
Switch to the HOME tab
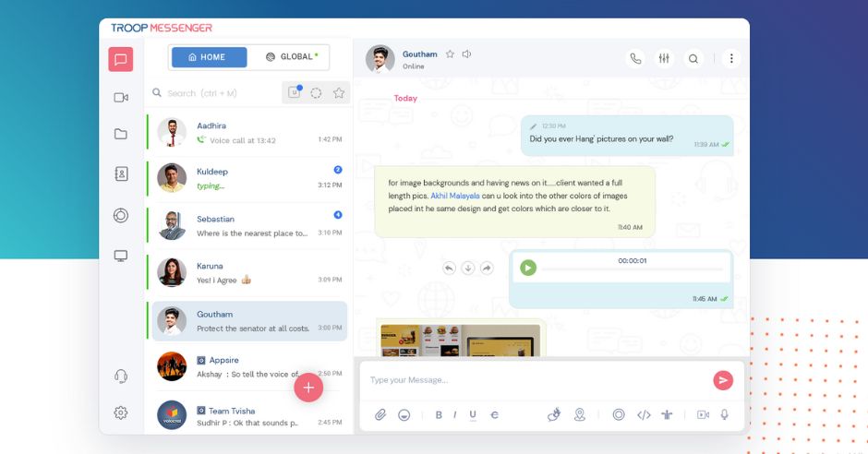coord(208,57)
